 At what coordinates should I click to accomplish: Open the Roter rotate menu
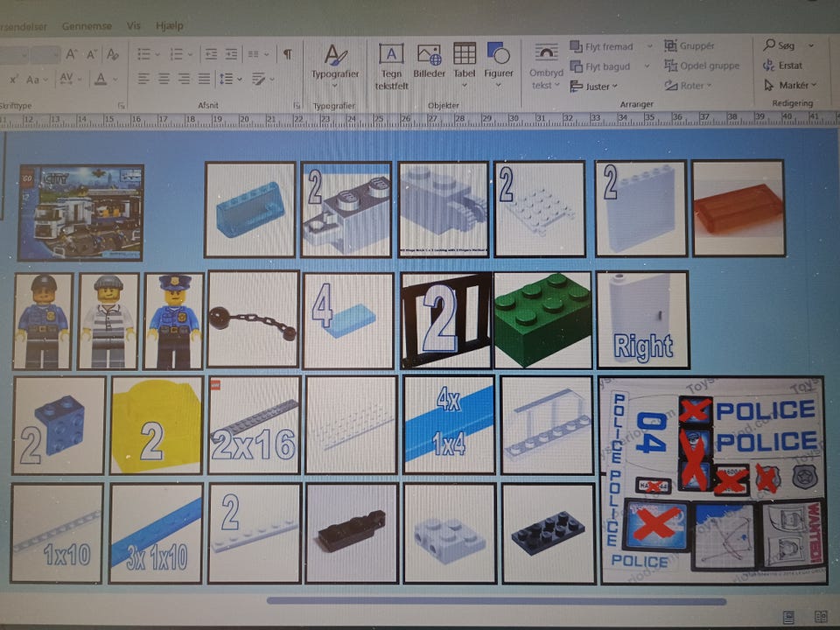click(688, 85)
